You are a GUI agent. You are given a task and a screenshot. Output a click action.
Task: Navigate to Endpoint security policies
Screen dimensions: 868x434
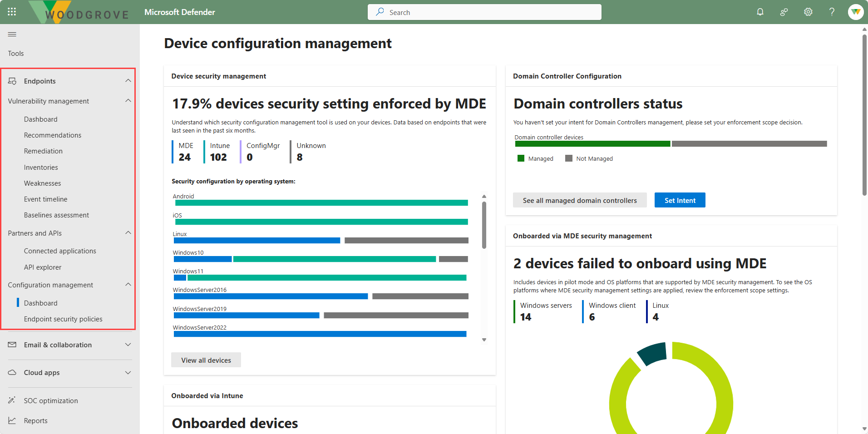[x=63, y=319]
